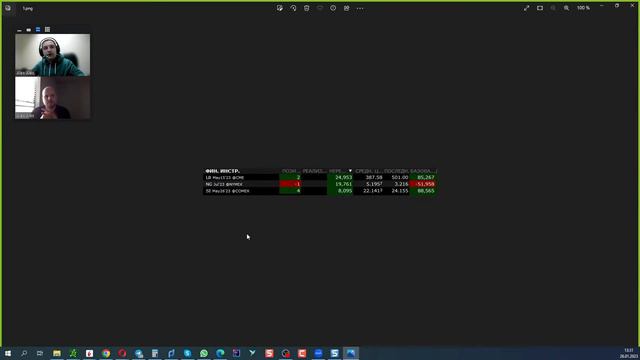Select the NG @NYMEX instrument row name
640x360 pixels.
pos(224,184)
